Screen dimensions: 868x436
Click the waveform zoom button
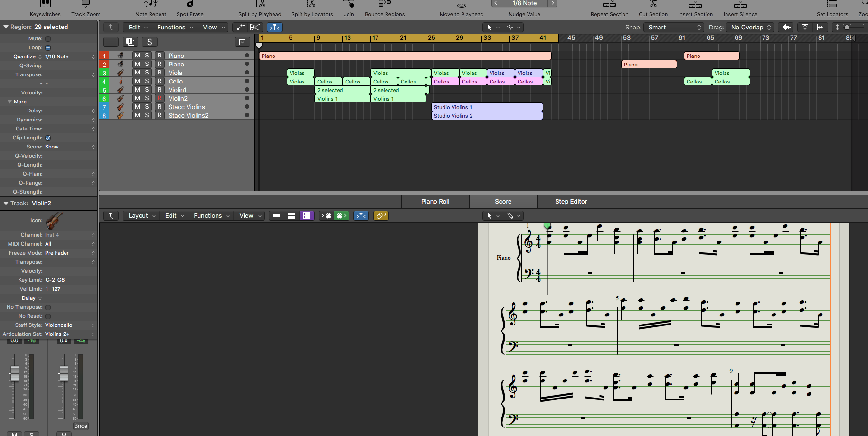786,28
